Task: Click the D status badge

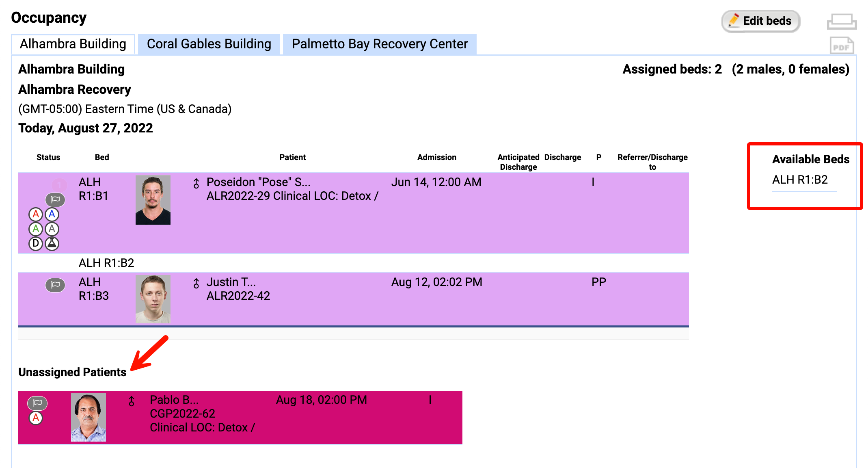Action: click(36, 243)
